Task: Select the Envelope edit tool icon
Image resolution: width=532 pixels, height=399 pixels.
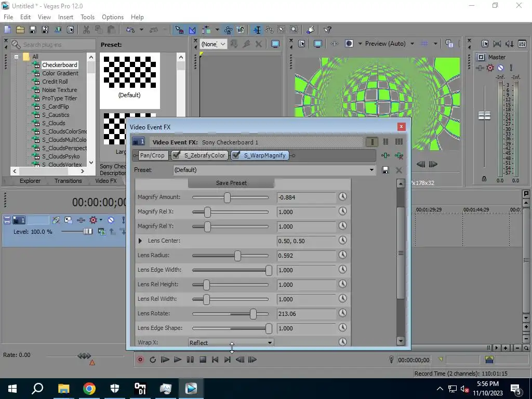Action: 192,30
